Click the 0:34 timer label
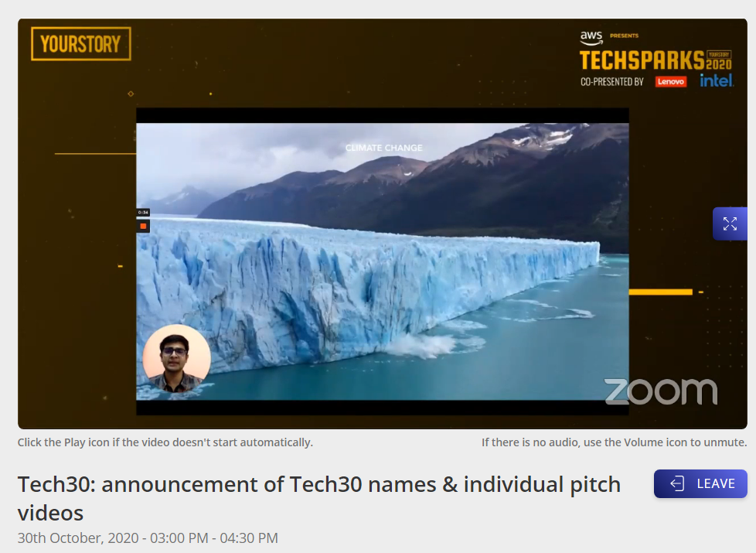 coord(143,213)
